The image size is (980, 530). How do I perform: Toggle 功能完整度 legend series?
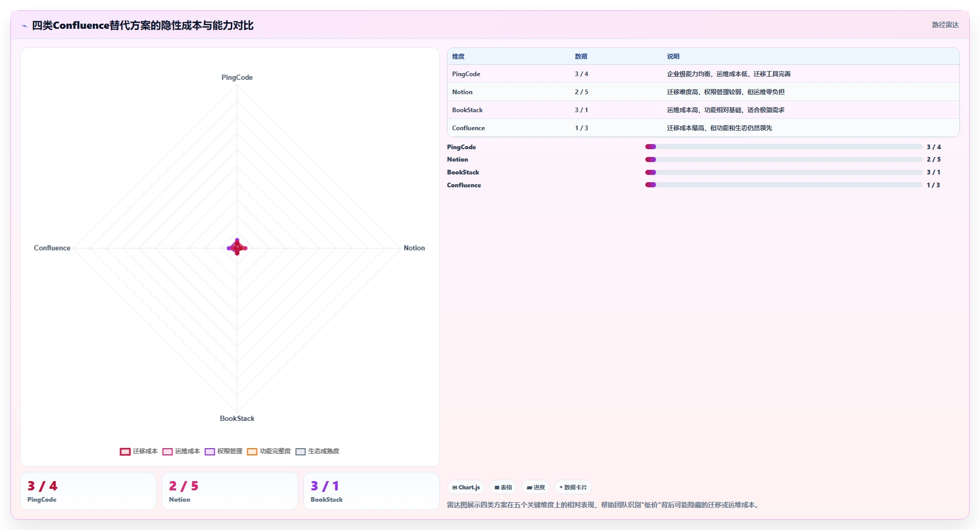[269, 451]
